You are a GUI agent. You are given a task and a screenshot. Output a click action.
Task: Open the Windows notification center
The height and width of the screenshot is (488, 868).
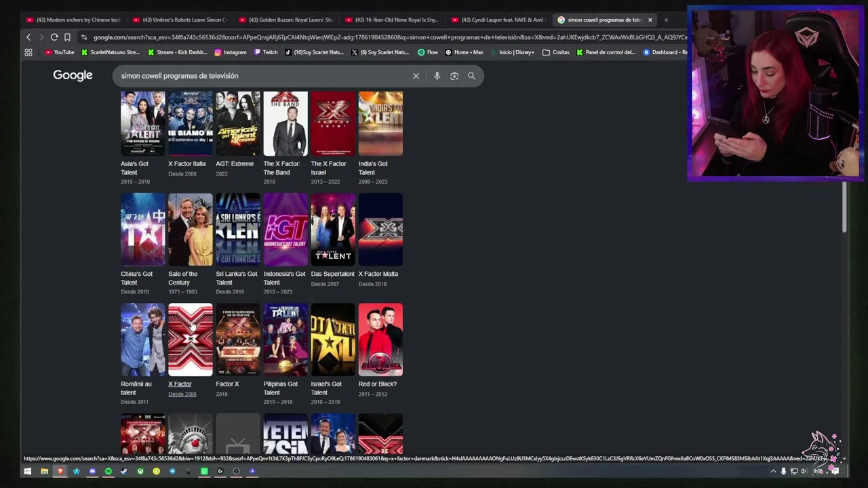click(x=835, y=471)
